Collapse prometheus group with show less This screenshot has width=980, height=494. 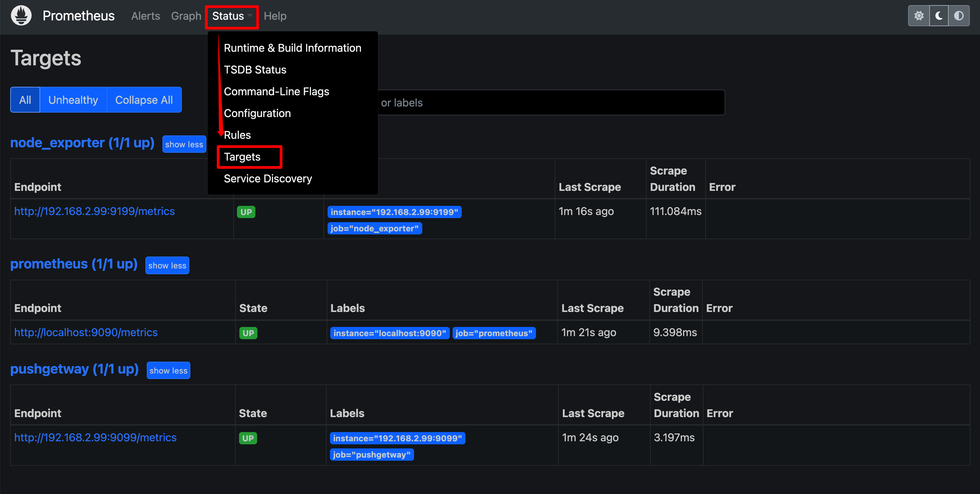point(168,266)
